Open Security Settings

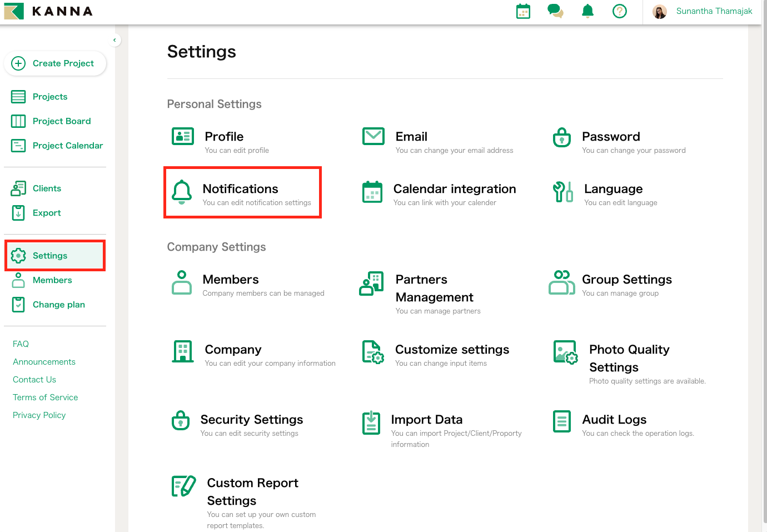tap(252, 419)
